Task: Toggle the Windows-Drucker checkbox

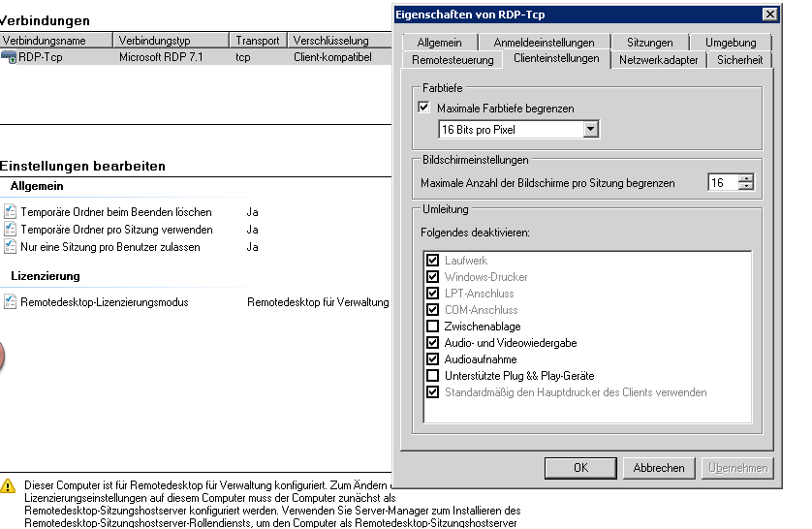Action: (x=432, y=276)
